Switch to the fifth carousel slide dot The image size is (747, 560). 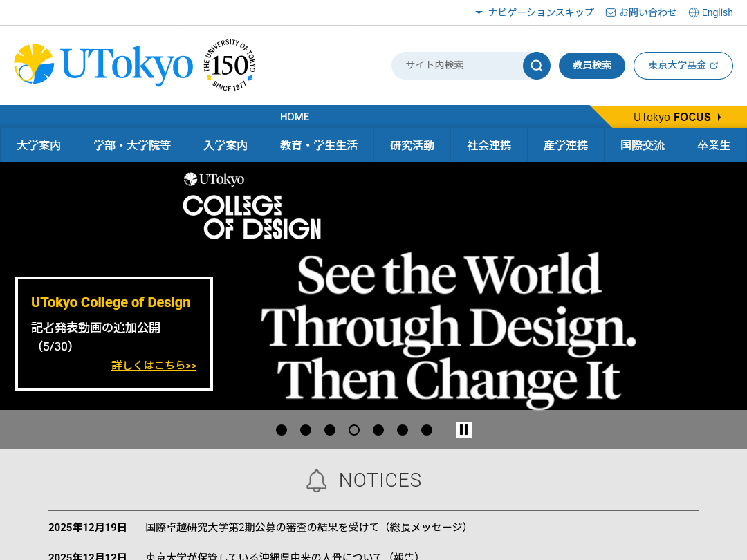pyautogui.click(x=378, y=430)
